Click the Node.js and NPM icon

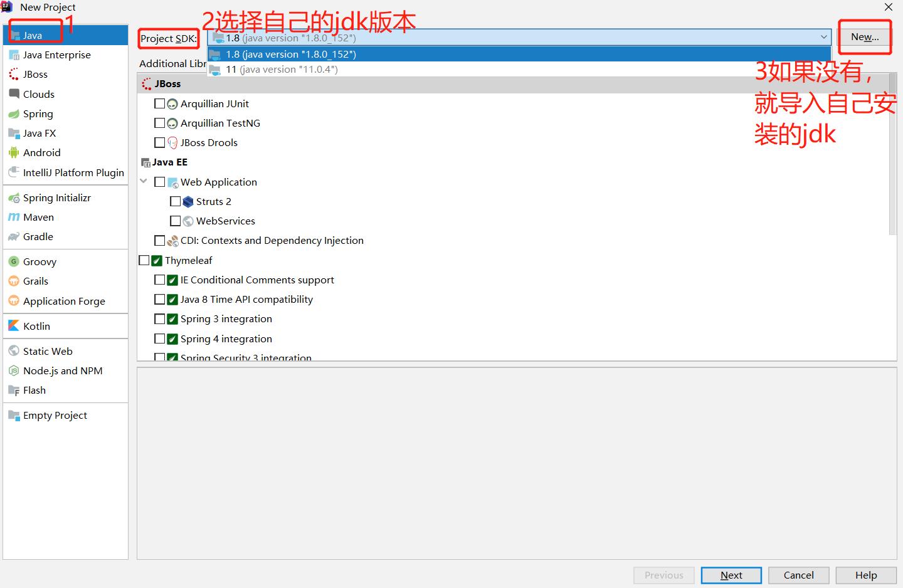tap(14, 371)
